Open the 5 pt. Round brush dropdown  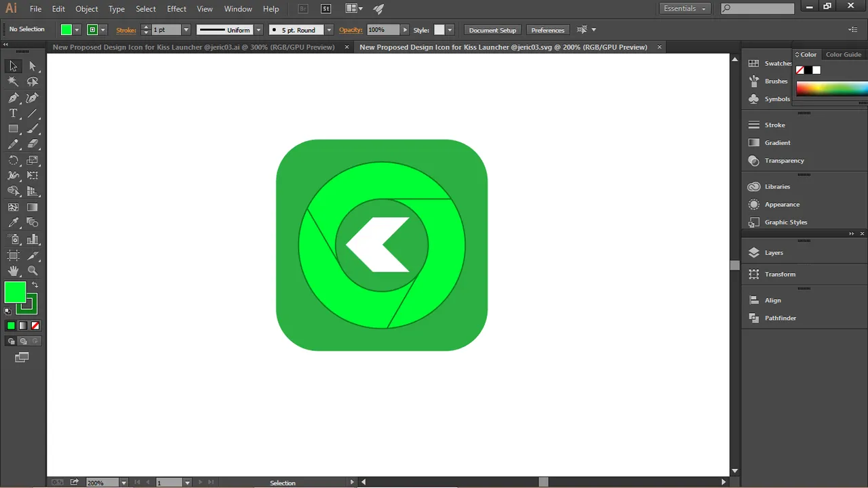pos(329,30)
